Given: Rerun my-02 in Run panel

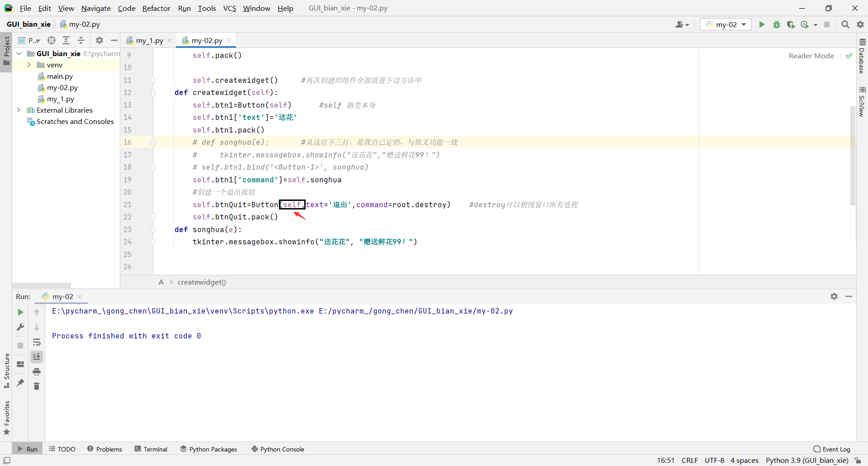Looking at the screenshot, I should (x=20, y=312).
